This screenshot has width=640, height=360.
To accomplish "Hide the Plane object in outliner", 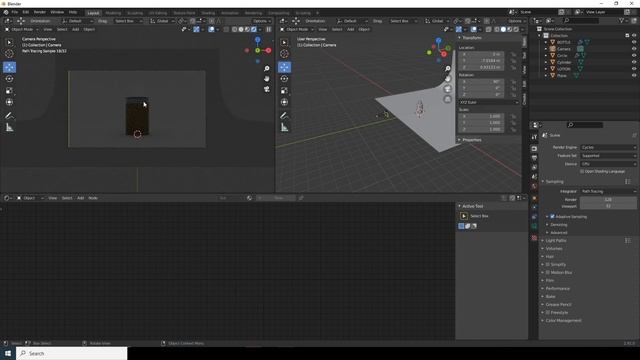I will tap(634, 76).
